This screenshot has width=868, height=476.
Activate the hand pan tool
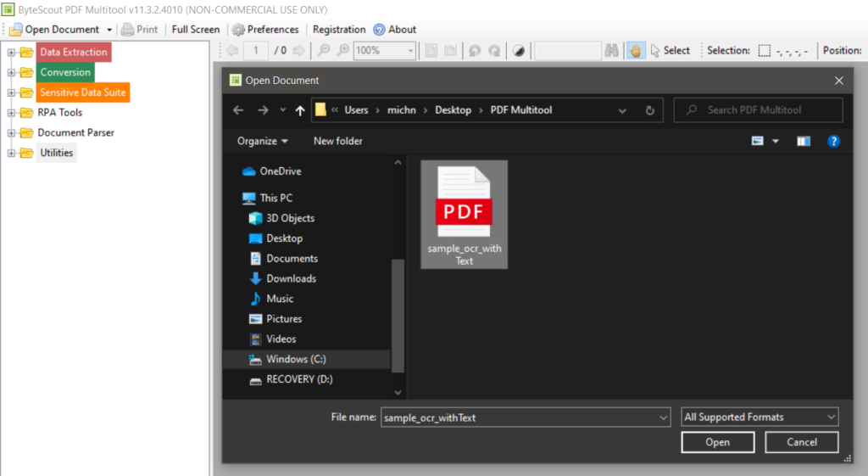(636, 50)
